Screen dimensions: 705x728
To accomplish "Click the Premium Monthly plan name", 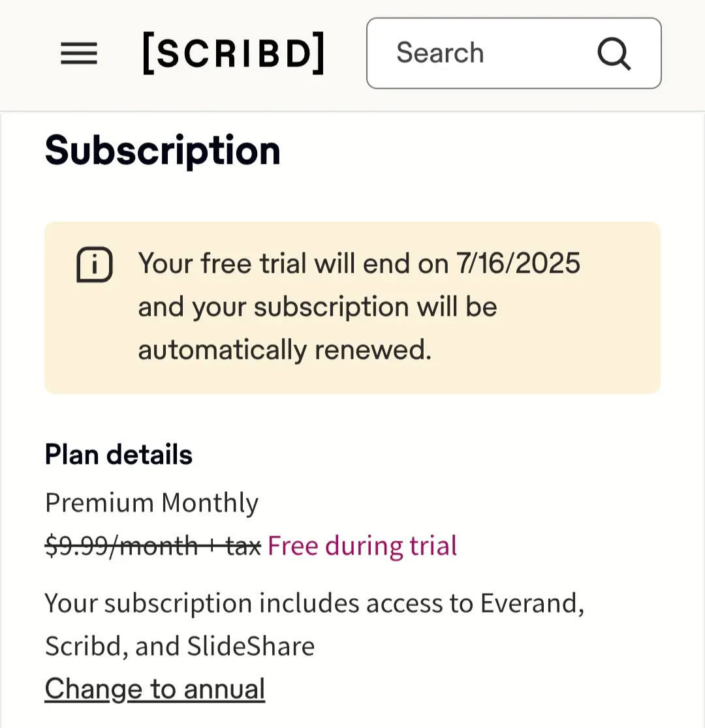I will 151,503.
